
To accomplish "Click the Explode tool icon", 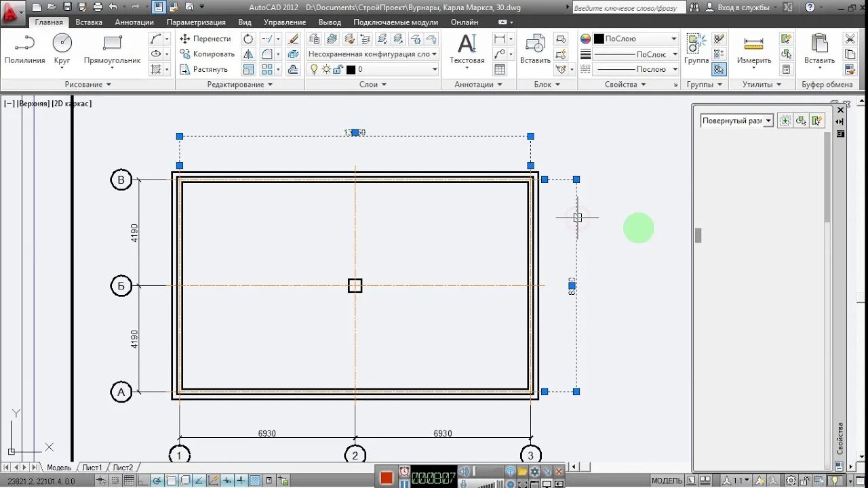I will coord(293,54).
